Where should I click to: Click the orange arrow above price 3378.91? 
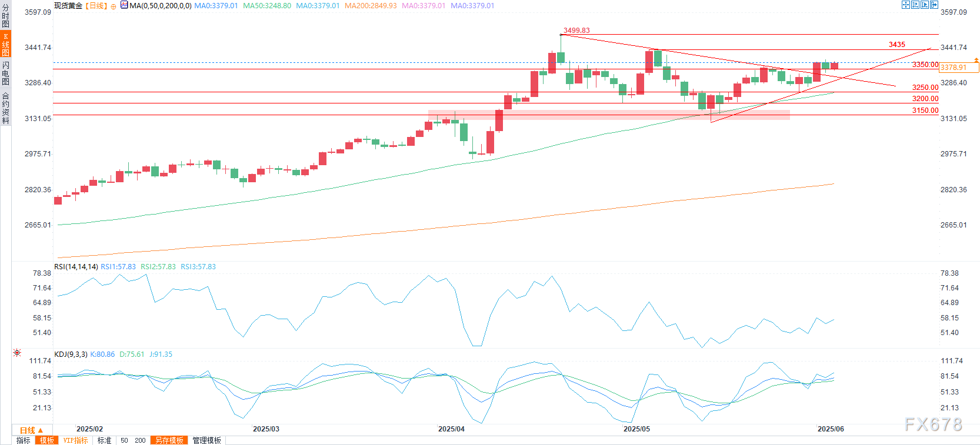[x=976, y=60]
